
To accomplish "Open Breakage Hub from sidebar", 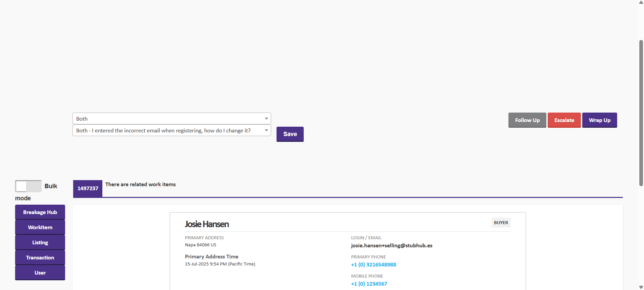I will click(x=40, y=212).
